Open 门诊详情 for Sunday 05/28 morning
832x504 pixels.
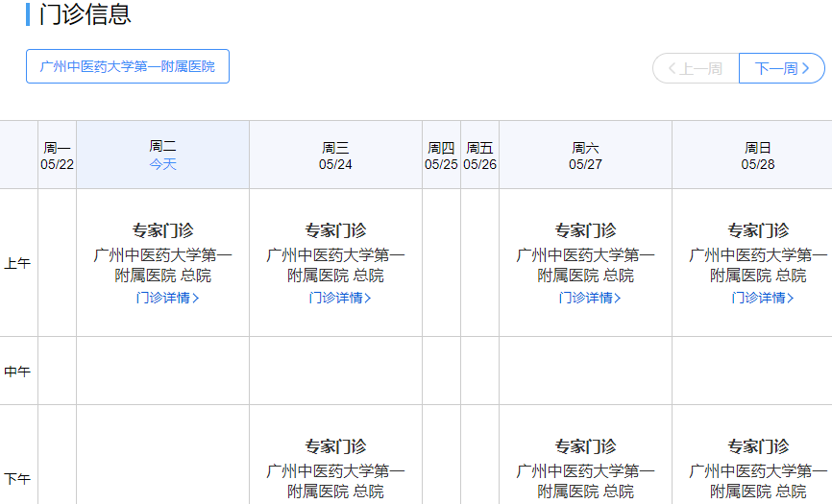(763, 298)
